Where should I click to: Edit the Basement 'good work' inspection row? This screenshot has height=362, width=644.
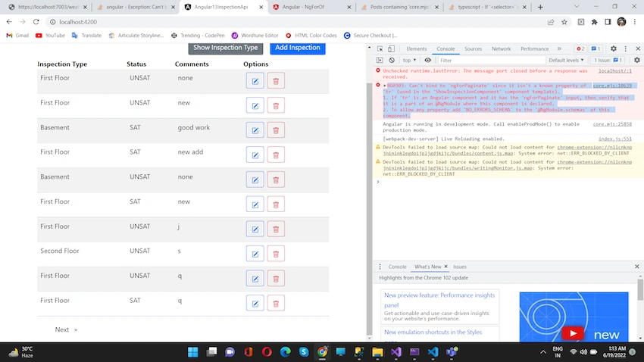point(255,130)
